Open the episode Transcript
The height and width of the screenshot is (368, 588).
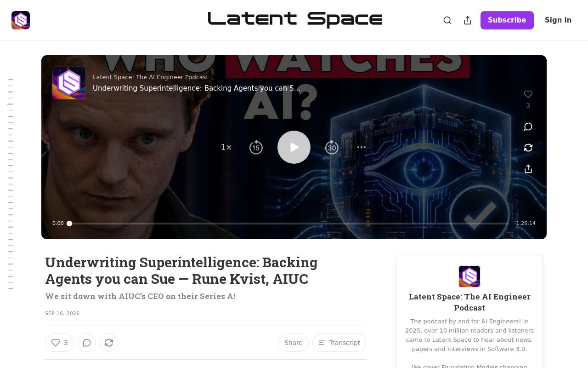click(339, 343)
